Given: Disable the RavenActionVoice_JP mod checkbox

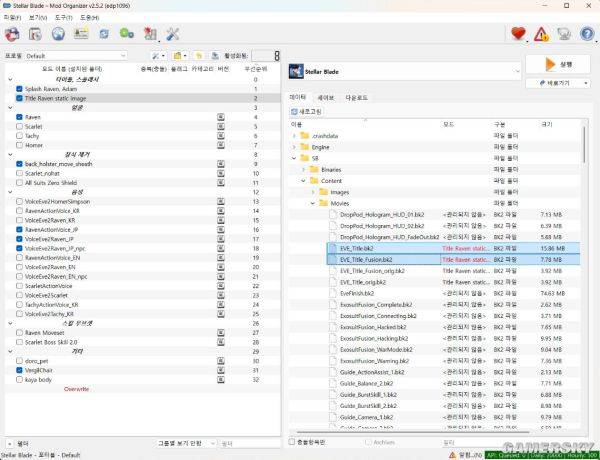Looking at the screenshot, I should pyautogui.click(x=20, y=230).
